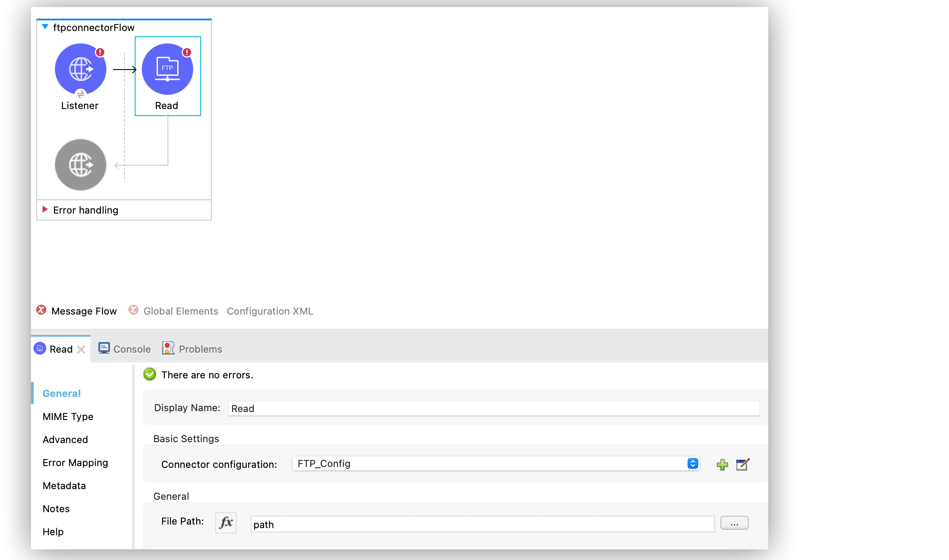Click the Global Elements error icon
Image resolution: width=949 pixels, height=560 pixels.
click(x=133, y=310)
